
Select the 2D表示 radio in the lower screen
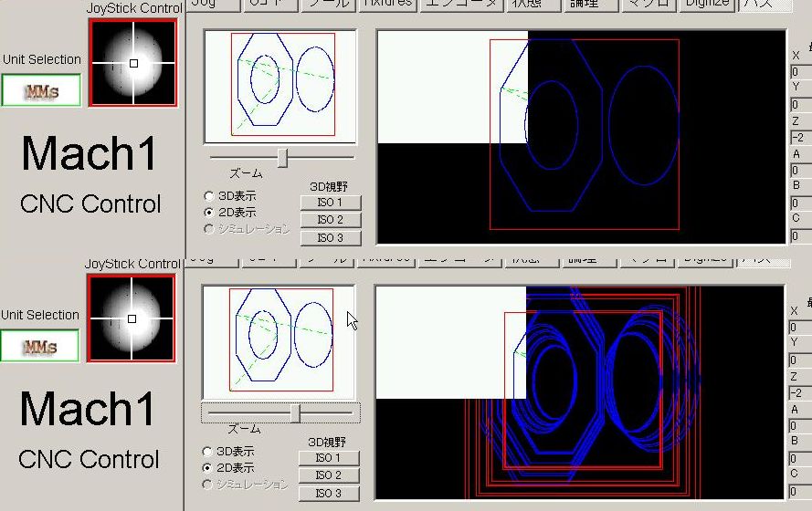pyautogui.click(x=228, y=468)
